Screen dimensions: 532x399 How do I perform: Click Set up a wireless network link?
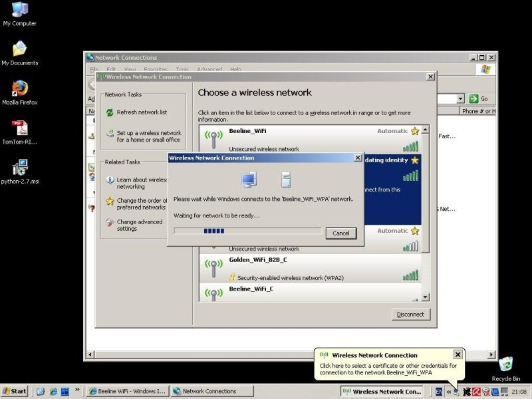click(x=149, y=136)
